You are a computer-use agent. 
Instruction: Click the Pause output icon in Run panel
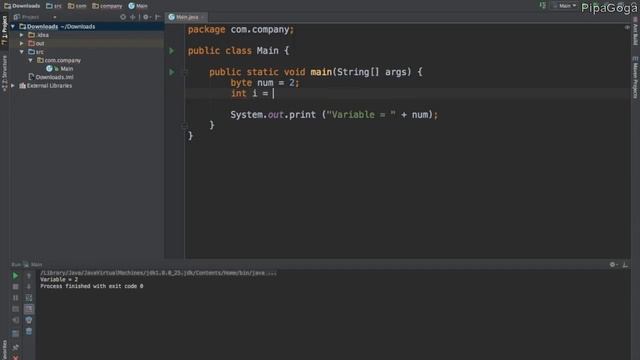pos(15,298)
